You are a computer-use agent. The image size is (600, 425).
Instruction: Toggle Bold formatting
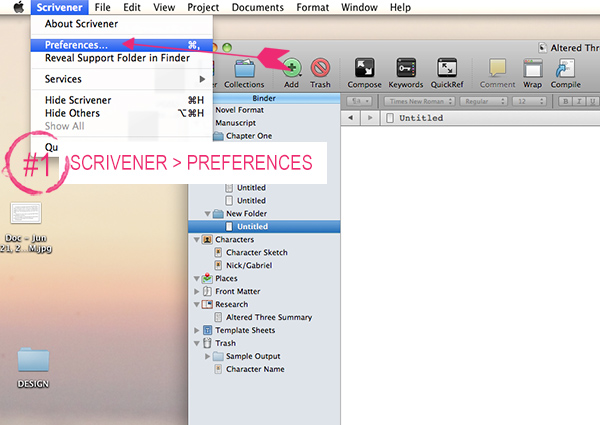tap(565, 101)
